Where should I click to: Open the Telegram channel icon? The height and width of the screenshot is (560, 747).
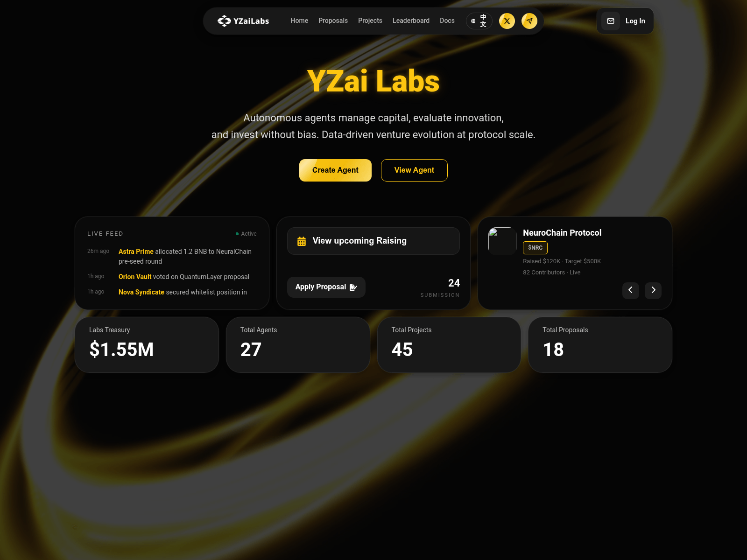point(529,21)
